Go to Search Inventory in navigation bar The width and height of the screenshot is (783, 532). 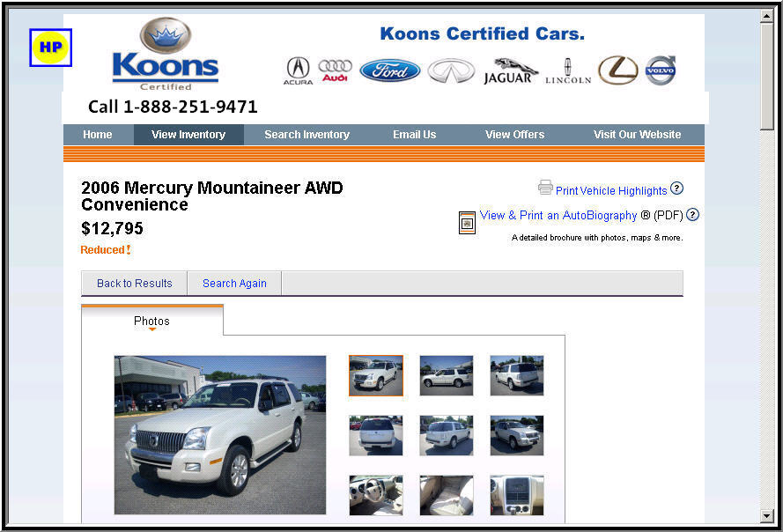307,135
